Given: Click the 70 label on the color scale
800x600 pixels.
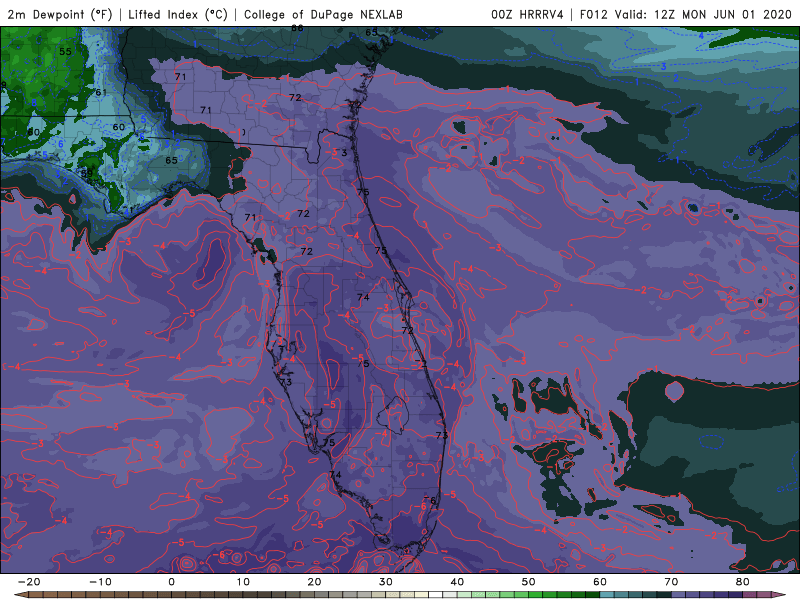Looking at the screenshot, I should (x=671, y=582).
